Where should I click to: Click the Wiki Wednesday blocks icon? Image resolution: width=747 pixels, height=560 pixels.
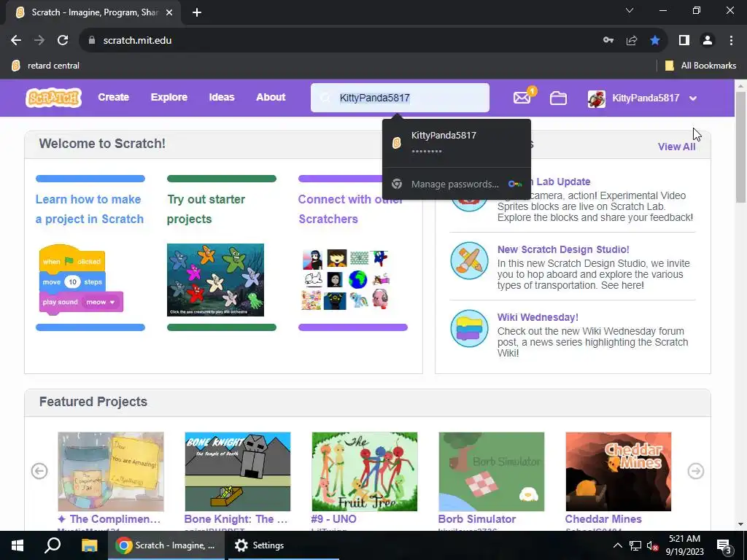tap(469, 329)
